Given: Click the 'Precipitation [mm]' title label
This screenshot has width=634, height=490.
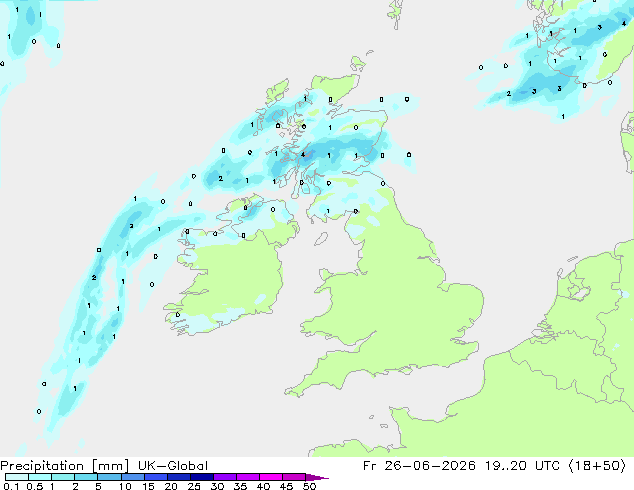Looking at the screenshot, I should (x=65, y=466).
